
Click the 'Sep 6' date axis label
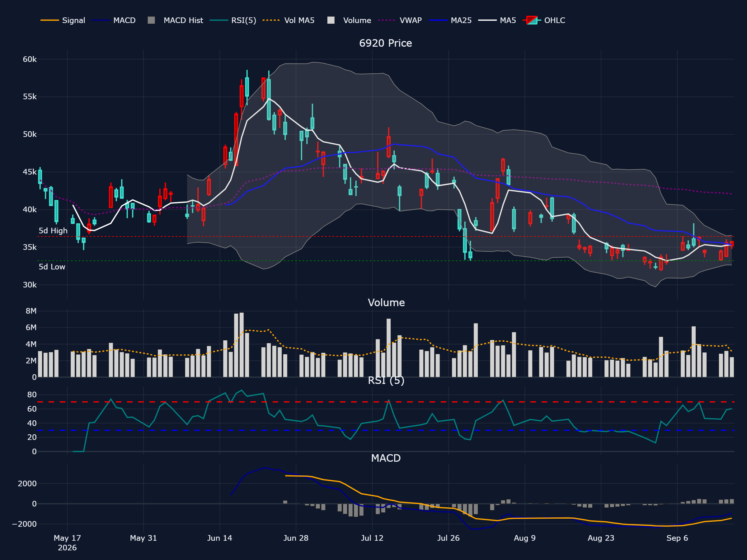tap(677, 538)
